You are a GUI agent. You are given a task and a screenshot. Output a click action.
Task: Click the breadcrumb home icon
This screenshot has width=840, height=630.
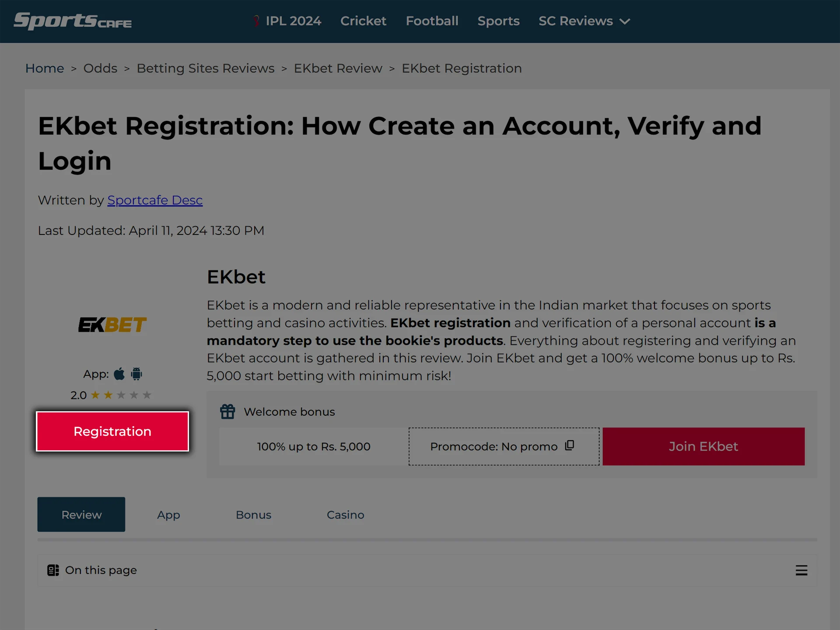[44, 68]
